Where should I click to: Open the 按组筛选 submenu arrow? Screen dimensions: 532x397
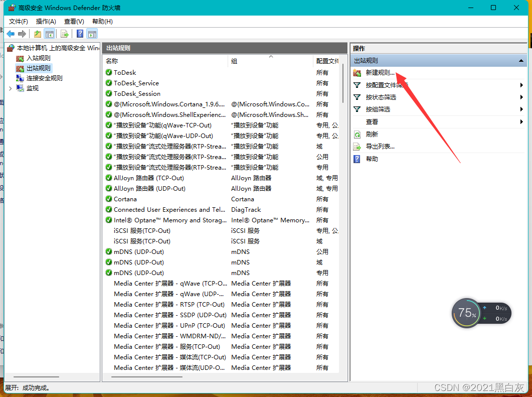pos(521,109)
